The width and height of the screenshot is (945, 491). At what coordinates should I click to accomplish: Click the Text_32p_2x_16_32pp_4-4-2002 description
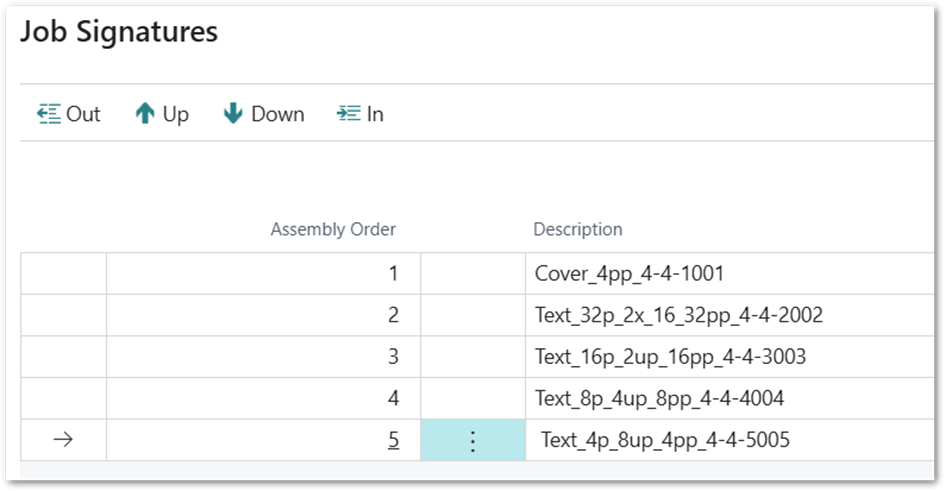(x=679, y=315)
